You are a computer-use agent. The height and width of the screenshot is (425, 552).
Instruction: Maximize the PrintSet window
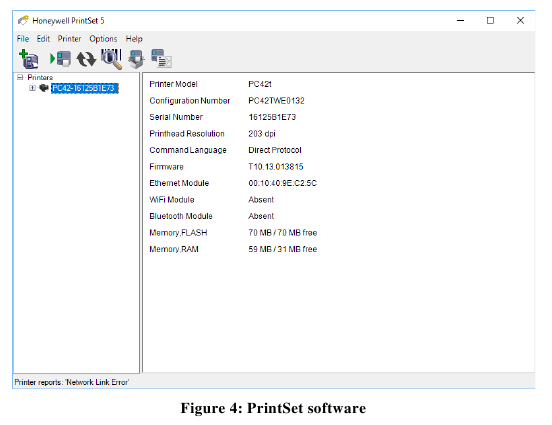click(490, 20)
